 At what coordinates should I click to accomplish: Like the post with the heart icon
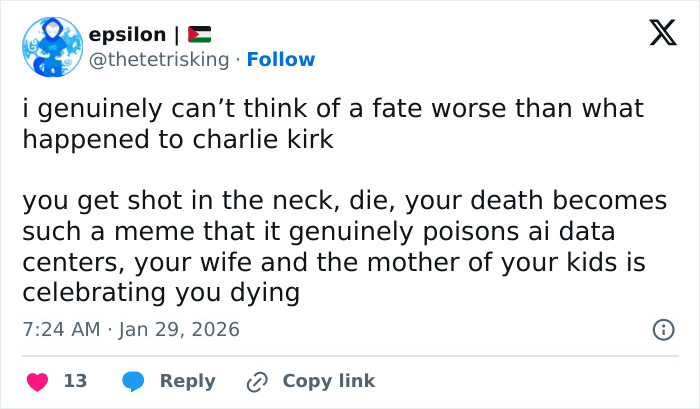click(x=38, y=381)
